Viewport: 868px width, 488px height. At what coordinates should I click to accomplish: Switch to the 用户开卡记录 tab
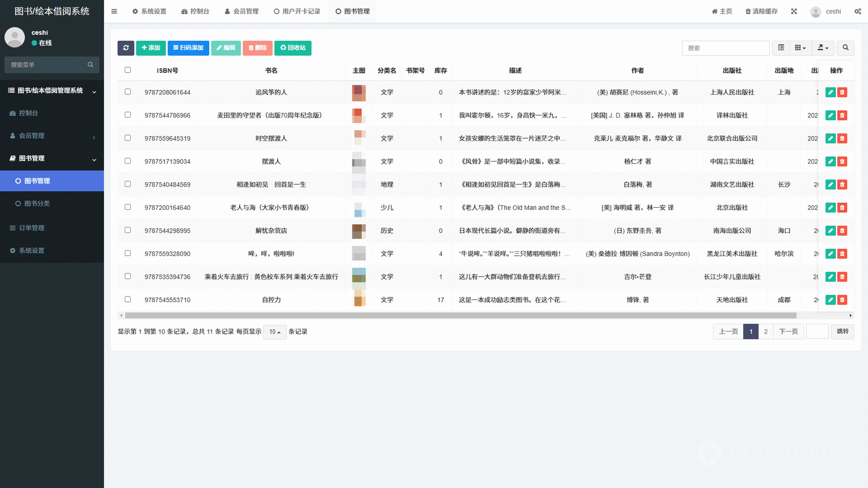pyautogui.click(x=297, y=11)
